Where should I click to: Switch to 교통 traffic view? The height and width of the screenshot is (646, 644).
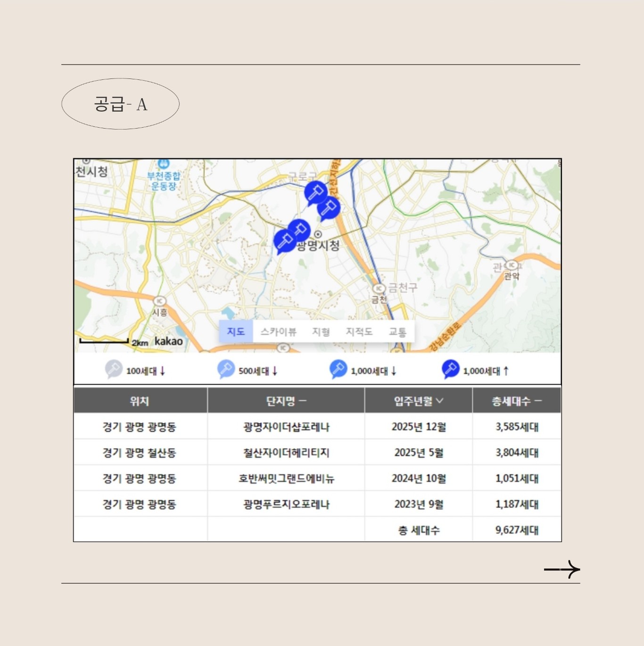coord(397,331)
